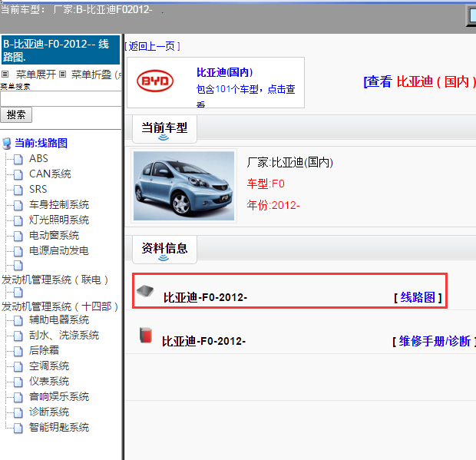
Task: Click the document icon above 发动机管理系统（联电）
Action: click(x=18, y=266)
